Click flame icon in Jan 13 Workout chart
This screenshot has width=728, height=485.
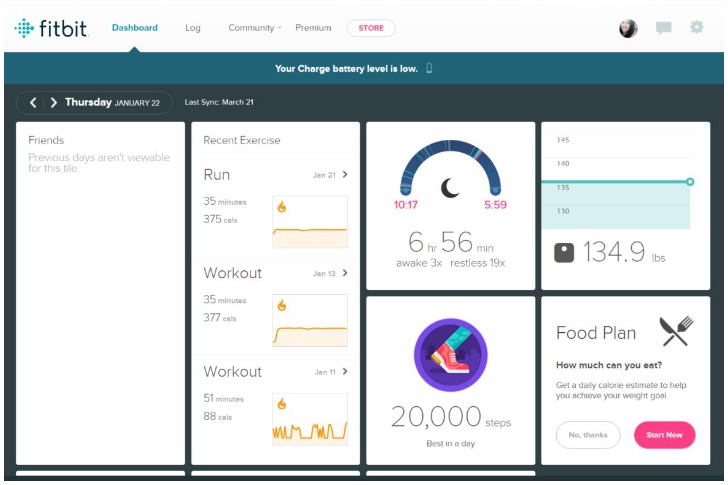coord(282,305)
